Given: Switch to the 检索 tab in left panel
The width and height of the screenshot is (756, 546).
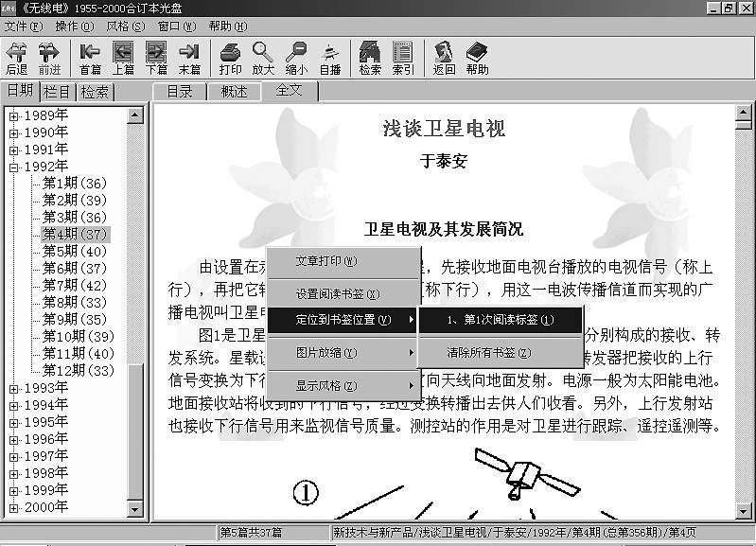Looking at the screenshot, I should [x=95, y=92].
